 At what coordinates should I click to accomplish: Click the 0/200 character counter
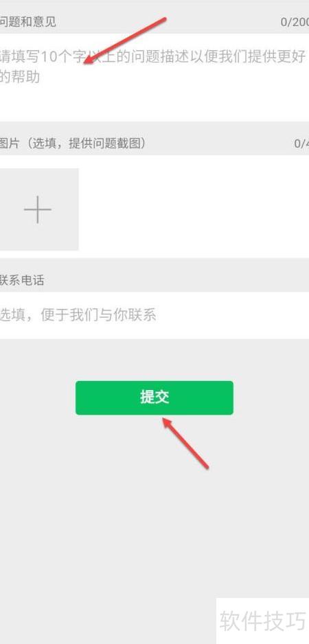tap(295, 22)
